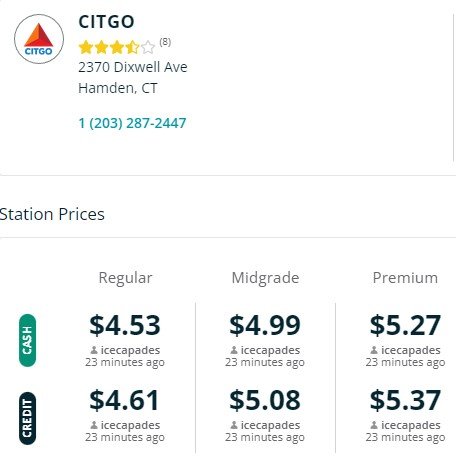Screen dimensions: 456x472
Task: Select the green CASH price badge
Action: pyautogui.click(x=27, y=340)
